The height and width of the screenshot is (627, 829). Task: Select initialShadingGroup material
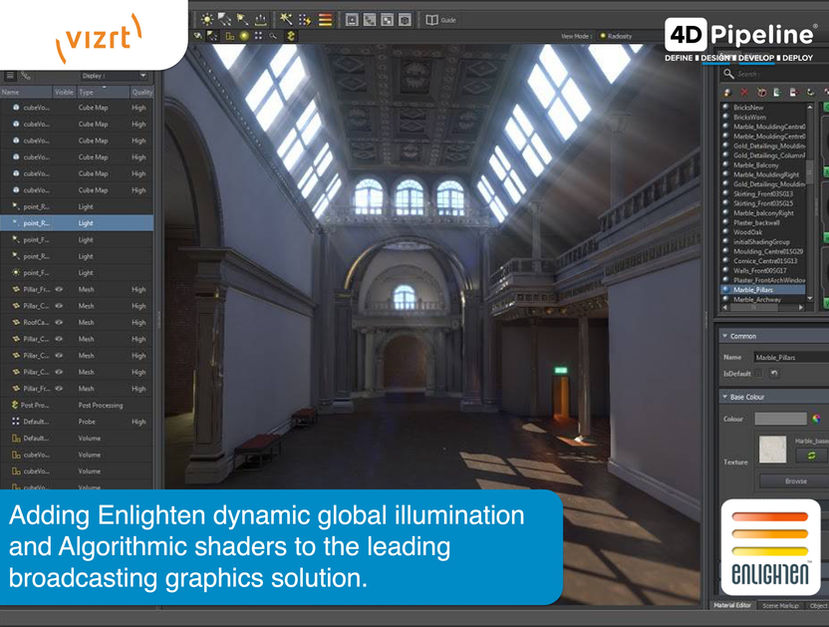coord(761,242)
